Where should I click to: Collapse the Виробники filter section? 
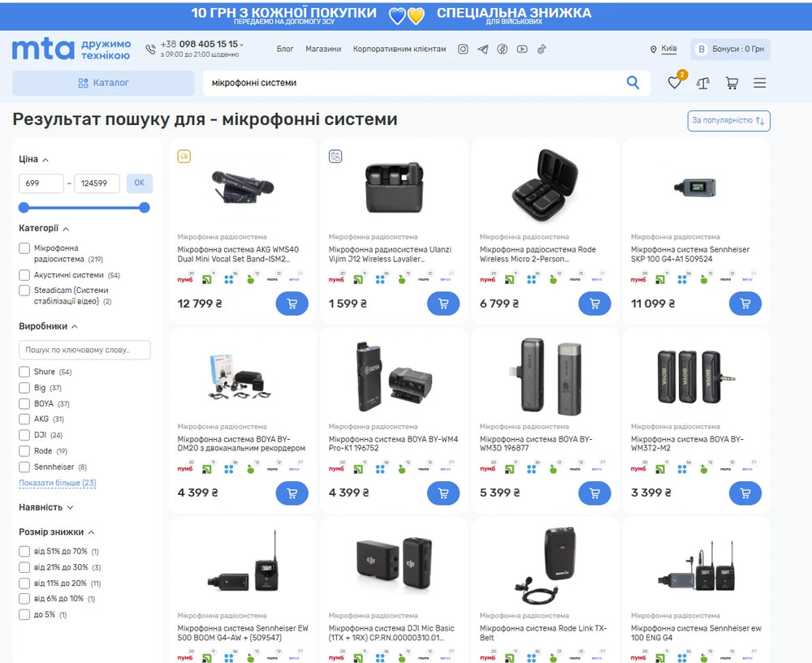pos(49,326)
